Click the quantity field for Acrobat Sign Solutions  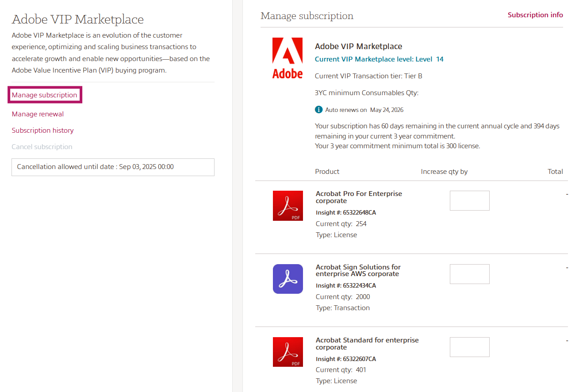(x=469, y=274)
